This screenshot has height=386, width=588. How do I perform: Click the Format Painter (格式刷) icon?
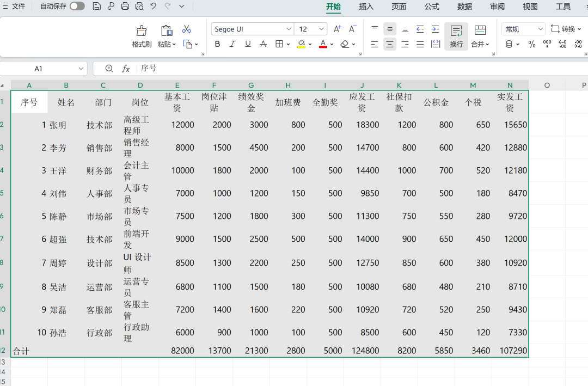[142, 36]
